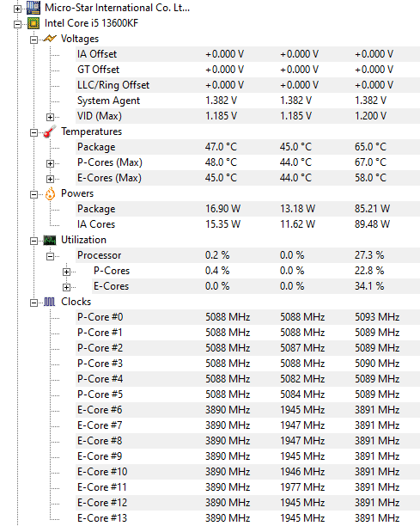Expand the P-Cores (Max) temperatures
Viewport: 420px width, 526px height.
(x=50, y=163)
